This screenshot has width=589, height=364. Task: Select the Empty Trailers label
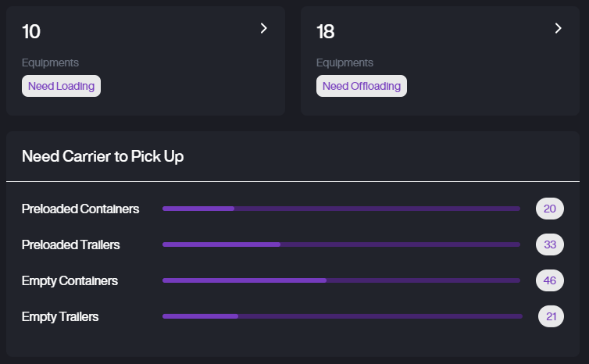(x=60, y=316)
